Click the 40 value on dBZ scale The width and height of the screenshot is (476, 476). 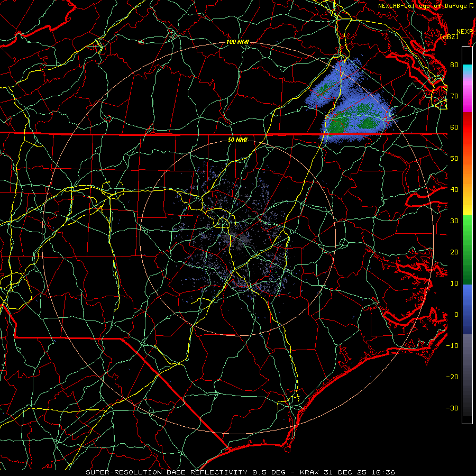[x=454, y=190]
